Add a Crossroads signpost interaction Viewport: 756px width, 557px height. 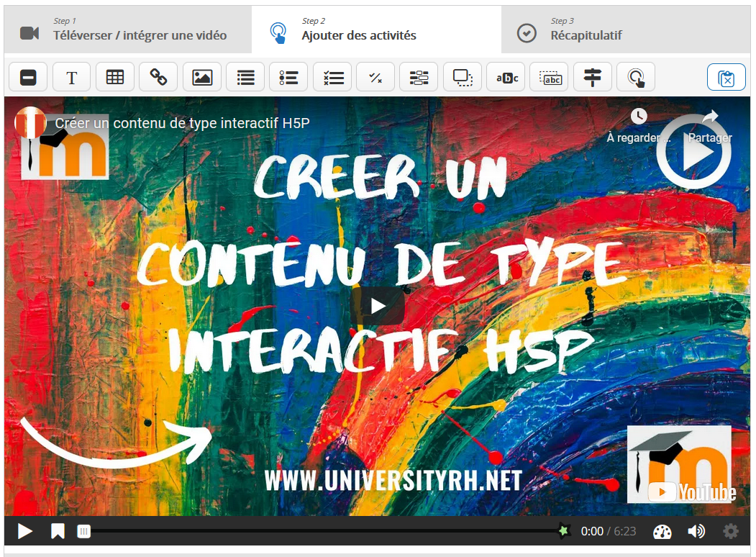[593, 77]
